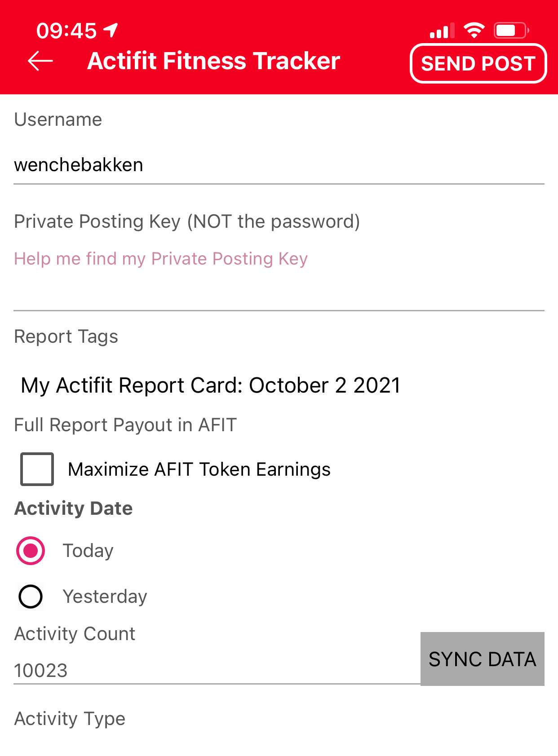This screenshot has height=756, width=558.
Task: Tap the cellular signal bars icon
Action: click(x=442, y=31)
